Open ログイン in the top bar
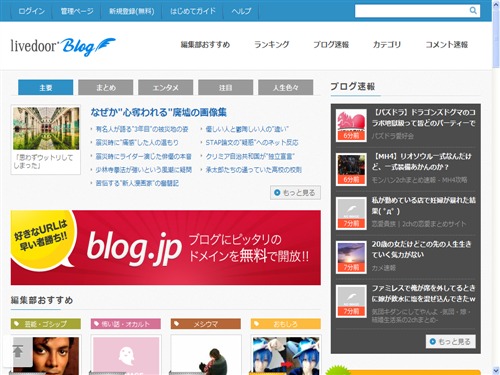 tap(32, 11)
